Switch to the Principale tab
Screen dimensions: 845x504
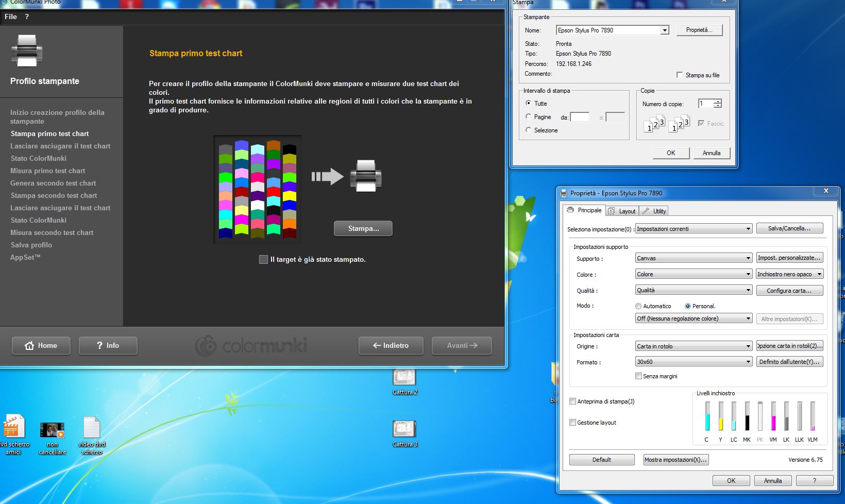(x=584, y=210)
